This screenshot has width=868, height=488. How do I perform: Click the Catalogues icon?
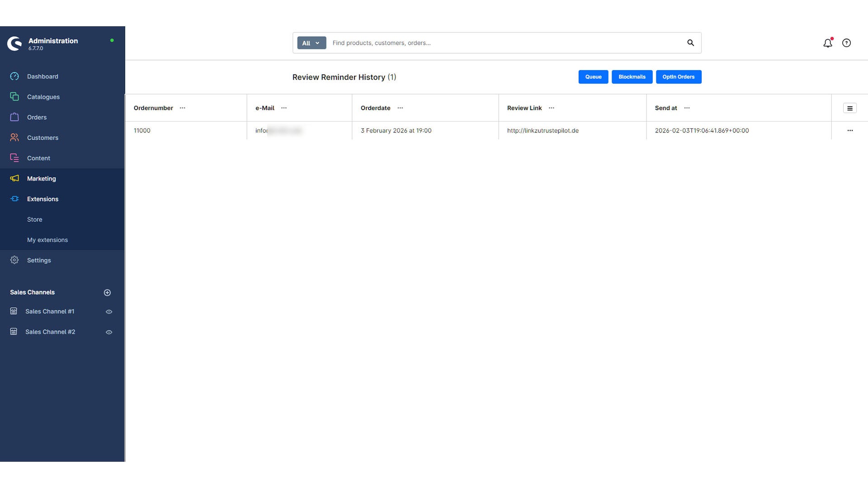[x=14, y=97]
